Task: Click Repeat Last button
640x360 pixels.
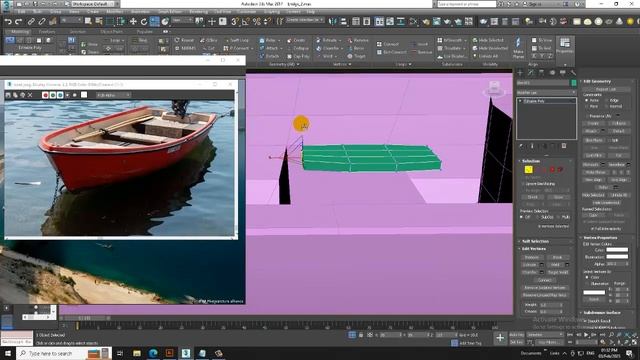Action: pos(606,89)
